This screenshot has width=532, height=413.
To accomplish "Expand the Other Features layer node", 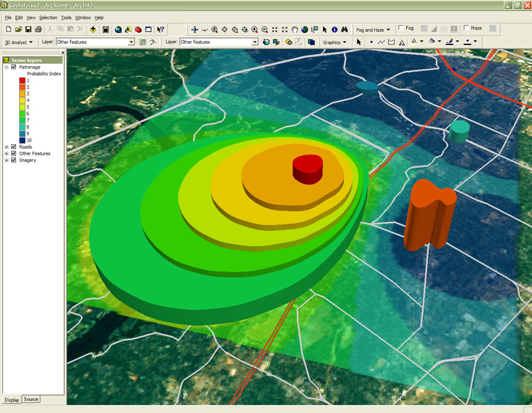I will [7, 154].
